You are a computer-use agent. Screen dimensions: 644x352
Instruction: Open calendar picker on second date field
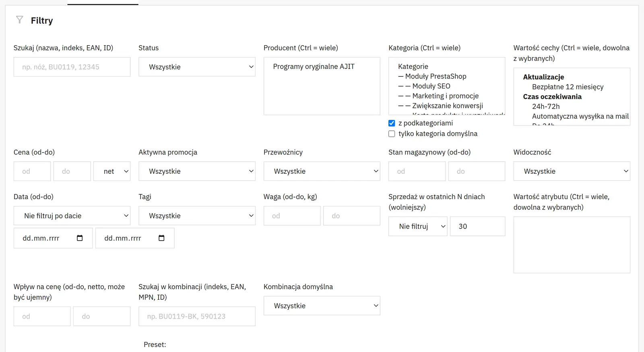161,238
